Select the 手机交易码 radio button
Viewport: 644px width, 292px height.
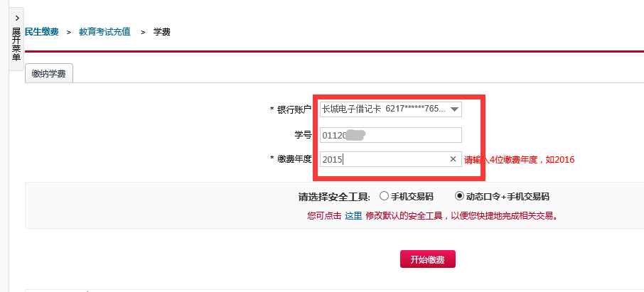(x=384, y=196)
